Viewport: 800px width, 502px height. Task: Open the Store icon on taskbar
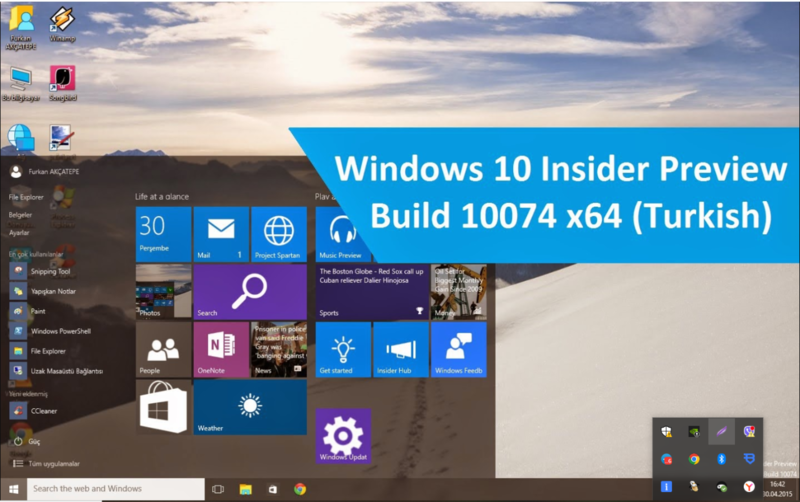[273, 489]
